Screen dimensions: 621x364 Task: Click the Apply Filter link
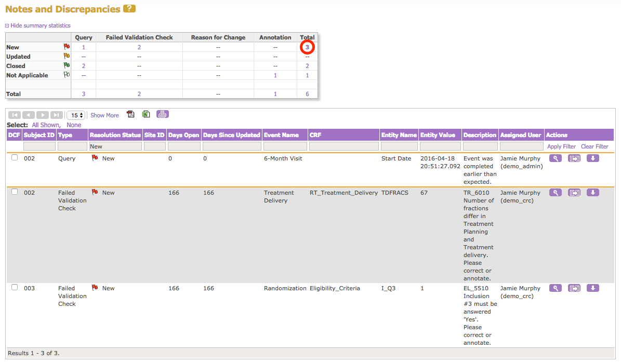(561, 146)
